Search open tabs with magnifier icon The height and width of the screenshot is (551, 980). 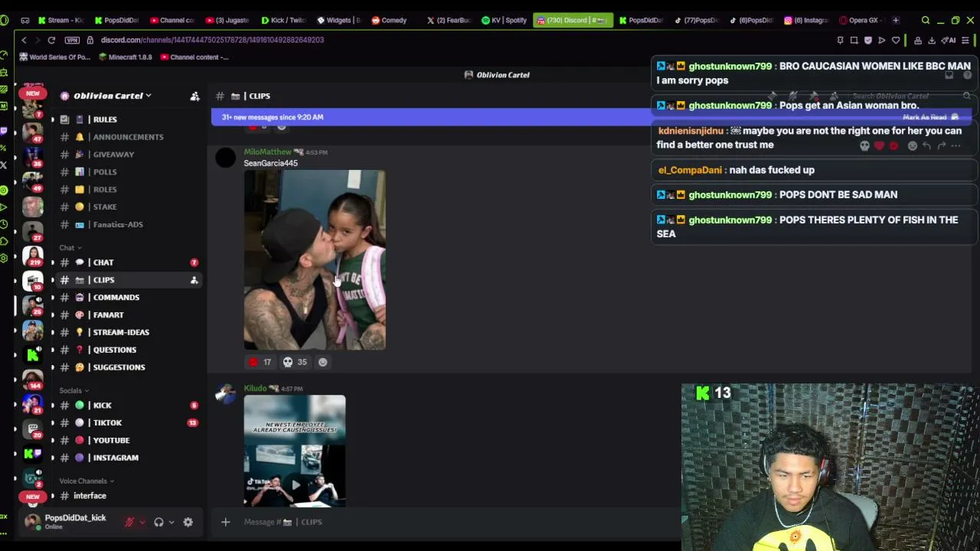(x=925, y=21)
